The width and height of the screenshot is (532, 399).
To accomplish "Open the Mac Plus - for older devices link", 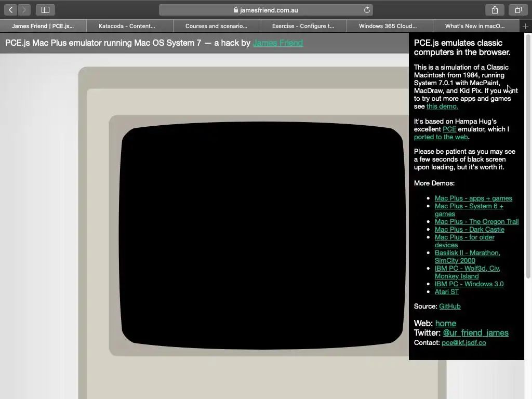I will [x=464, y=241].
